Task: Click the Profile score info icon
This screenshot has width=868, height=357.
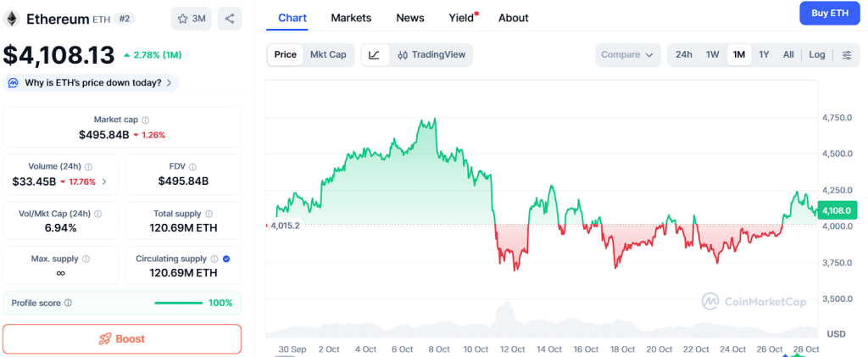Action: tap(69, 303)
